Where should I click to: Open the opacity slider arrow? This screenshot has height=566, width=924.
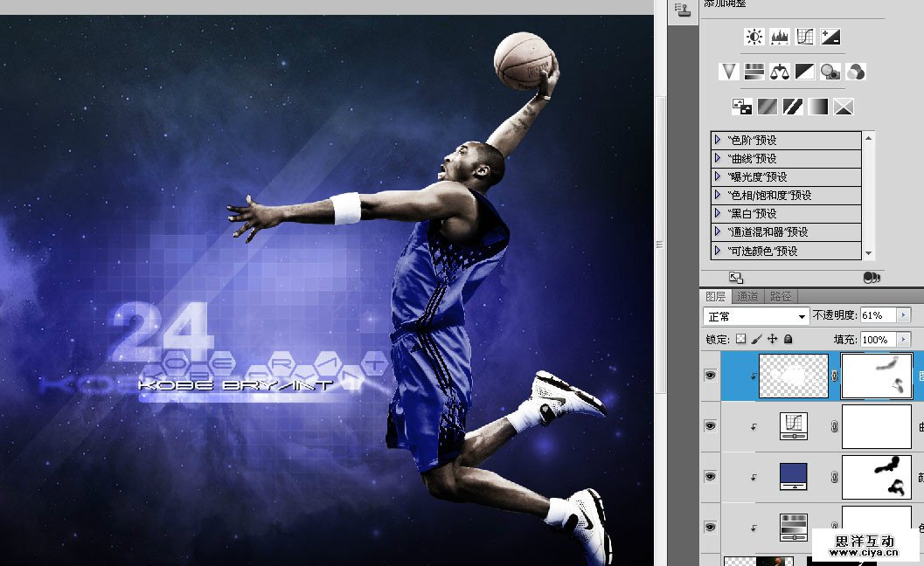click(x=904, y=315)
